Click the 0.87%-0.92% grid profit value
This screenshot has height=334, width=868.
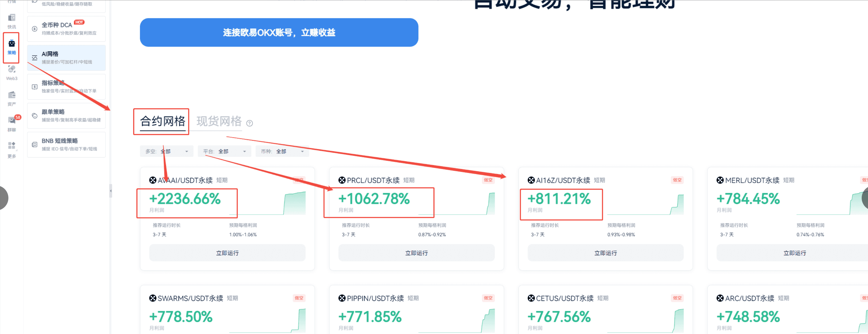point(432,235)
